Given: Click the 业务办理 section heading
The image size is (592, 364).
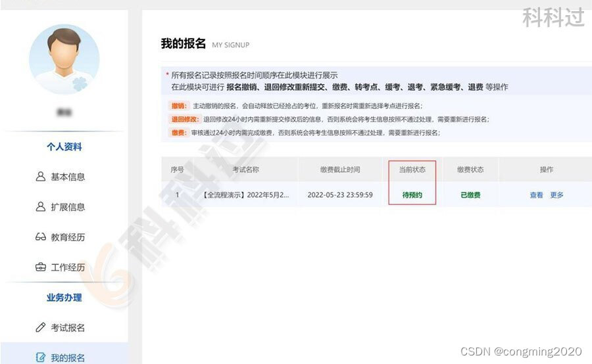Looking at the screenshot, I should click(64, 298).
